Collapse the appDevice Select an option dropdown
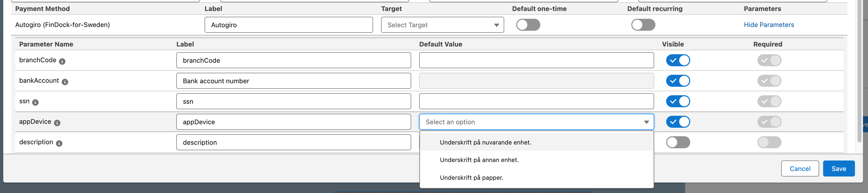868x193 pixels. pos(536,122)
